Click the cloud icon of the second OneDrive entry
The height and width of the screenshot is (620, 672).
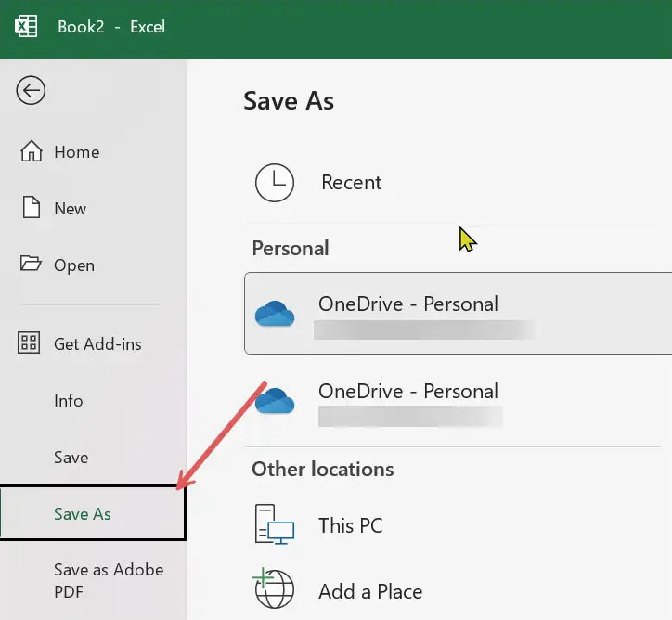(x=275, y=401)
